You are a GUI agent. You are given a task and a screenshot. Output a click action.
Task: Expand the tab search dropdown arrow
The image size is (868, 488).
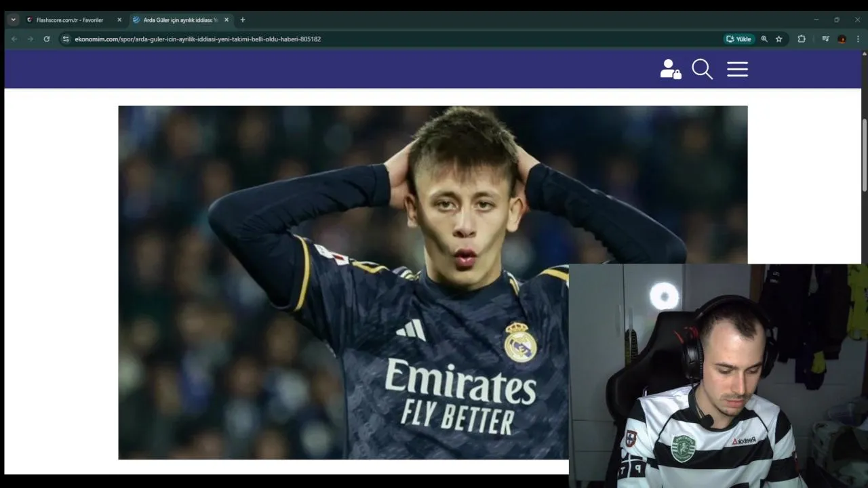tap(13, 20)
